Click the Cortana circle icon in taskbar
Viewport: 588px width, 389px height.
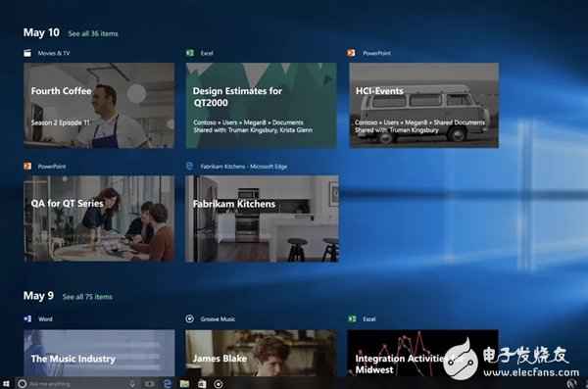[23, 384]
